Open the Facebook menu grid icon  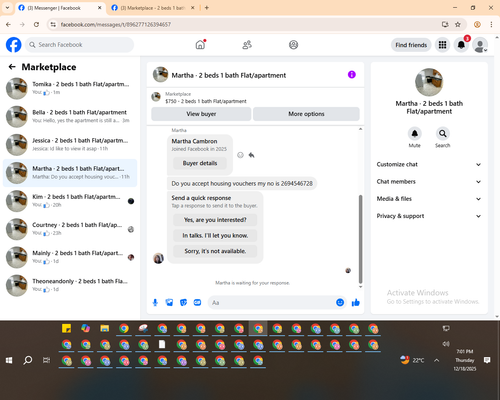tap(442, 45)
